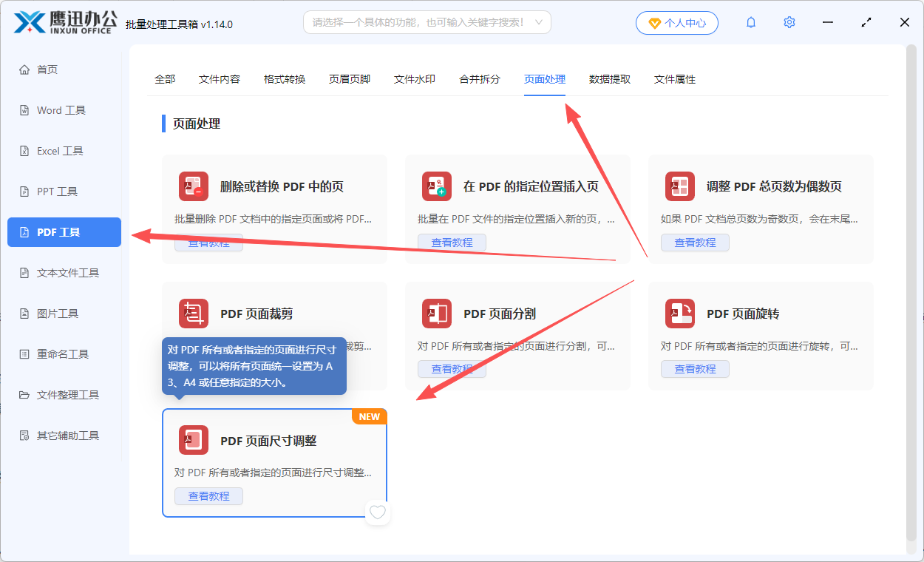Open 图片工具 from the sidebar
924x562 pixels.
64,313
